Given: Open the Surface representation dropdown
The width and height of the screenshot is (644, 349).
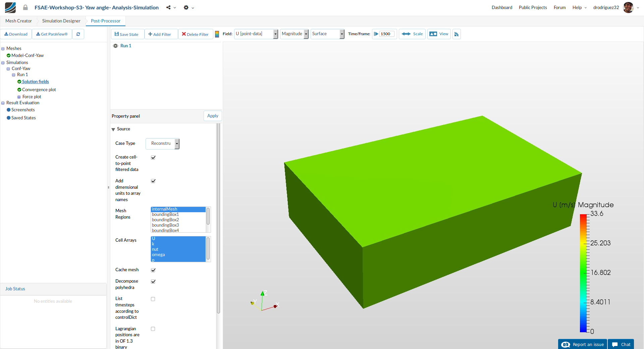Looking at the screenshot, I should (327, 34).
